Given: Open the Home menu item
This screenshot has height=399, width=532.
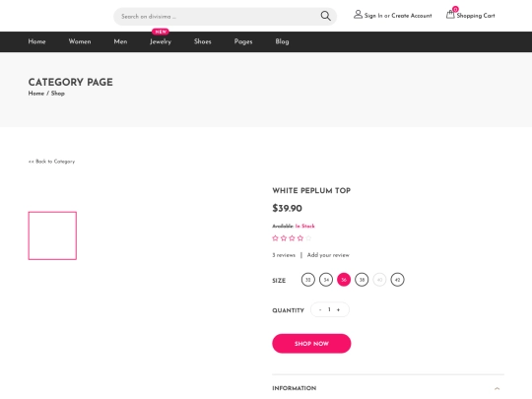Looking at the screenshot, I should pos(37,41).
